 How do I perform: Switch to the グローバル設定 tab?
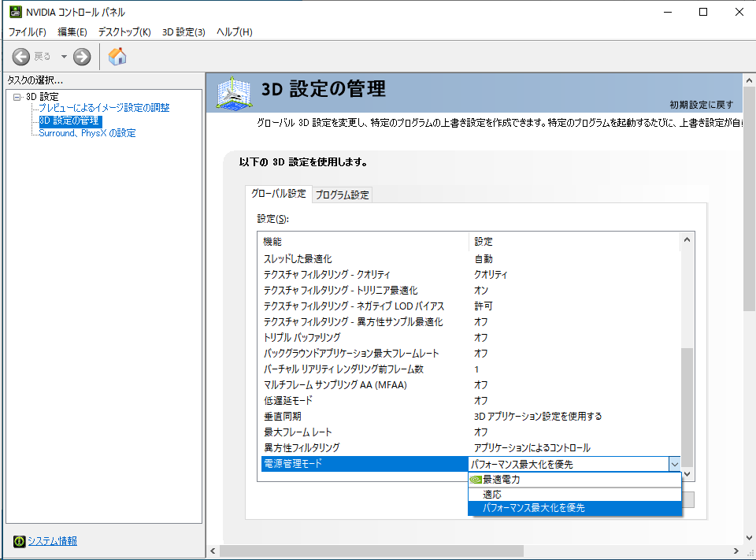(277, 194)
